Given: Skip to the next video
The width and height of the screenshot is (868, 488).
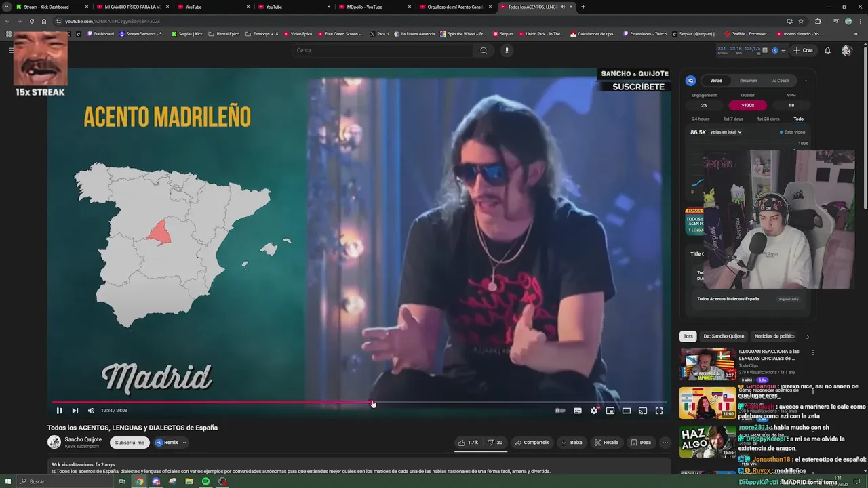Looking at the screenshot, I should pyautogui.click(x=75, y=411).
